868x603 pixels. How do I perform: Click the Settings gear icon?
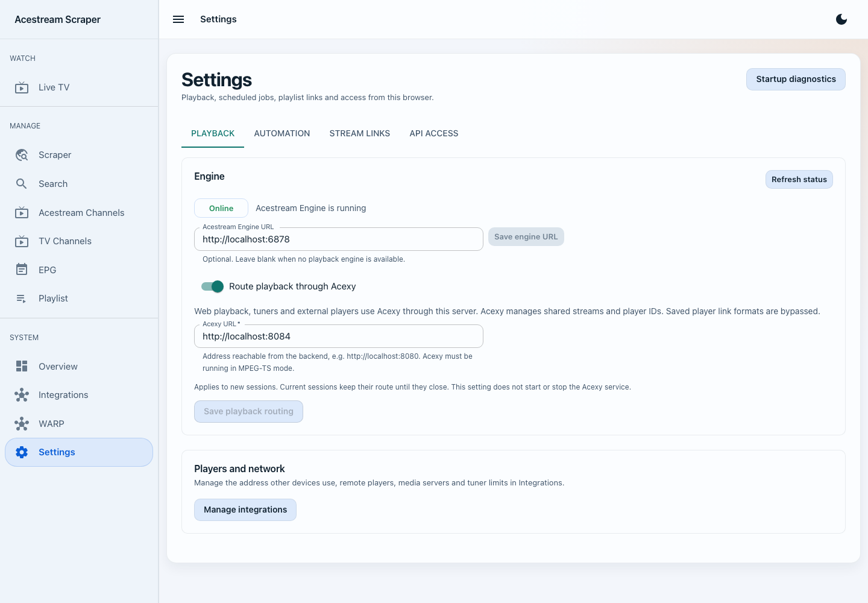(x=22, y=452)
